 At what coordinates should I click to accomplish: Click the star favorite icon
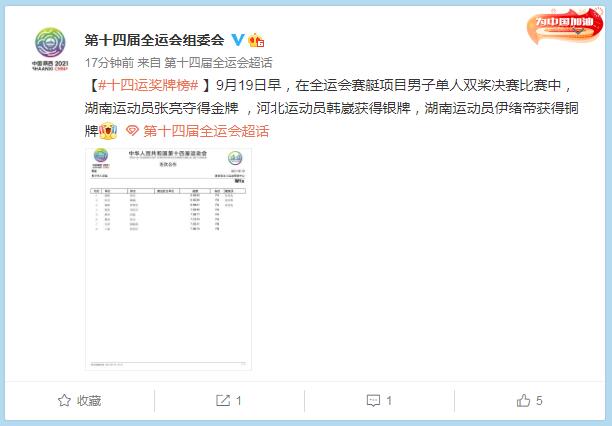[x=64, y=400]
